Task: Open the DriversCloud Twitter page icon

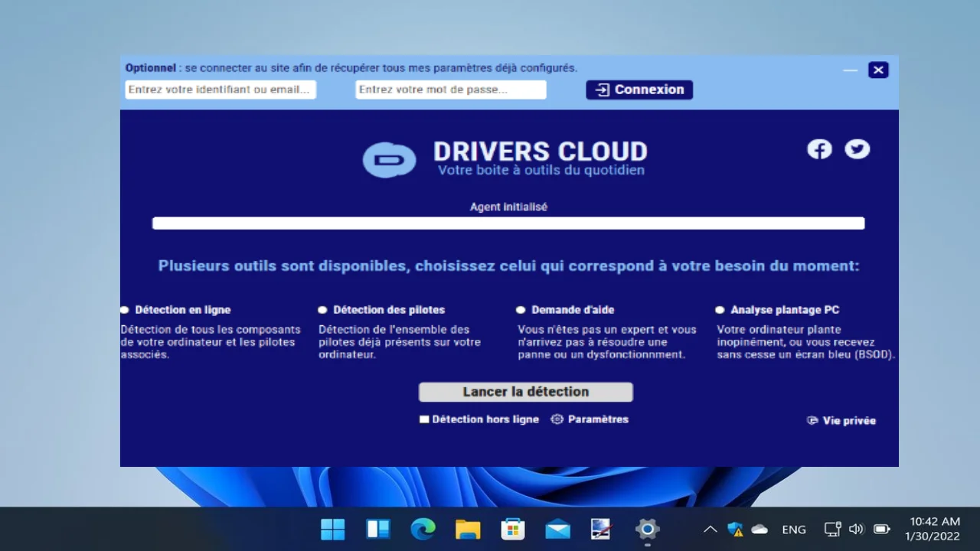Action: 857,149
